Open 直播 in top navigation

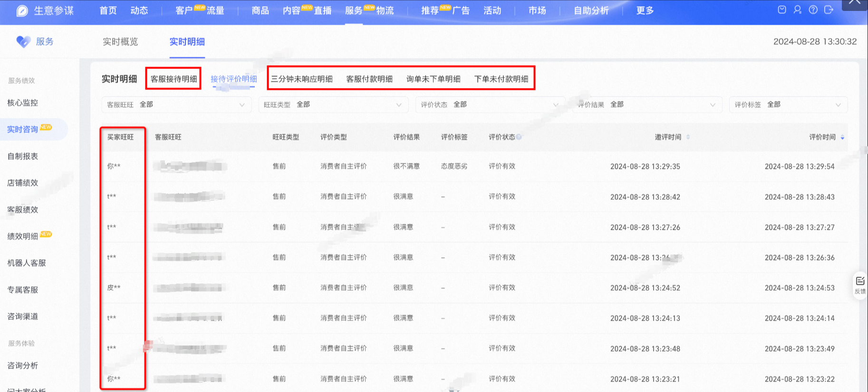[323, 10]
